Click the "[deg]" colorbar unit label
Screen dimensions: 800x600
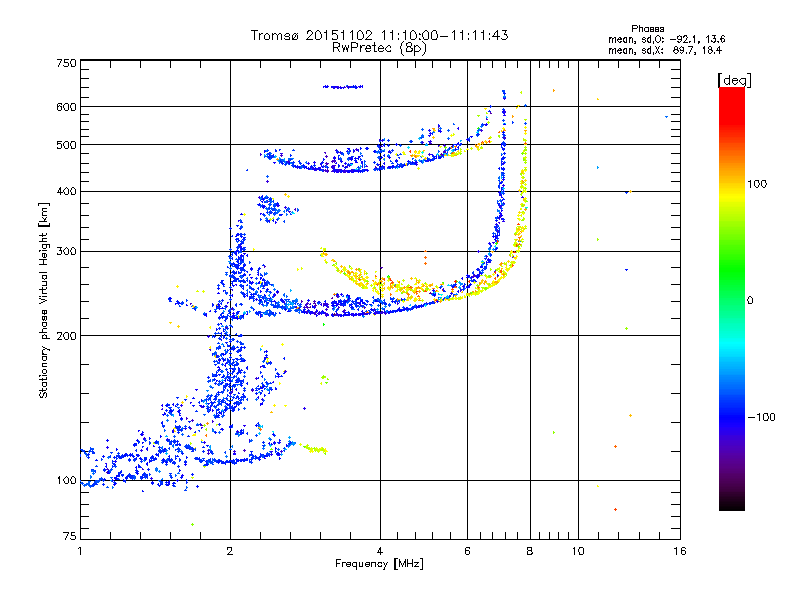[x=734, y=80]
